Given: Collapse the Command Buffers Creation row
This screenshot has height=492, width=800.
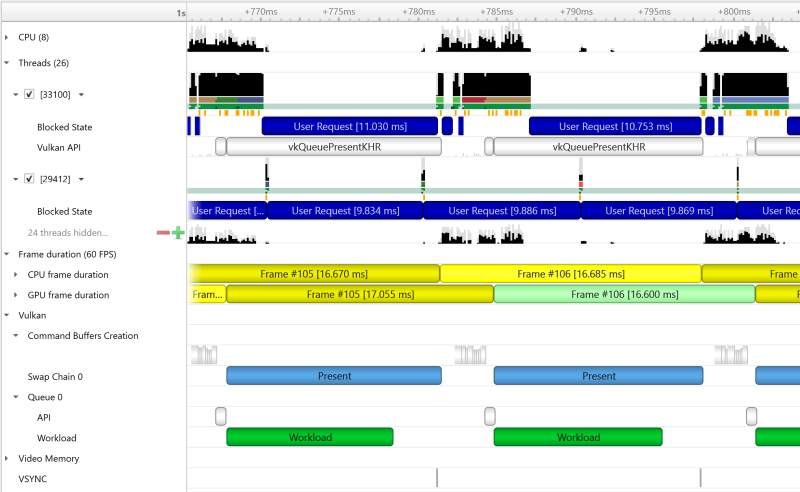Looking at the screenshot, I should (15, 336).
